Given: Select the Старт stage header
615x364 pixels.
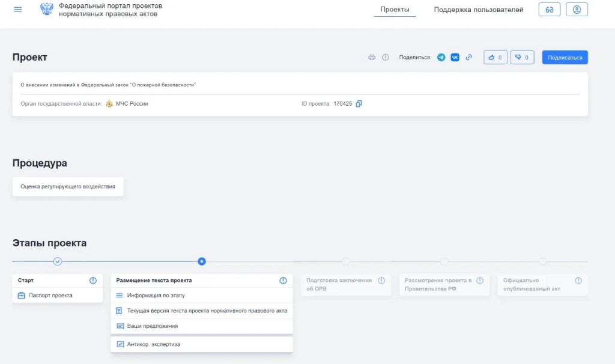Looking at the screenshot, I should coord(58,281).
